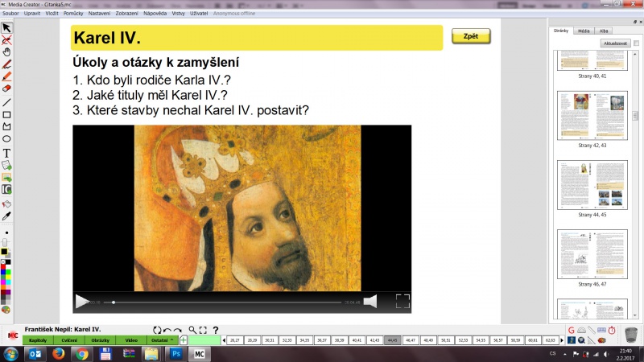644x362 pixels.
Task: Select the hand pan tool
Action: pyautogui.click(x=6, y=52)
